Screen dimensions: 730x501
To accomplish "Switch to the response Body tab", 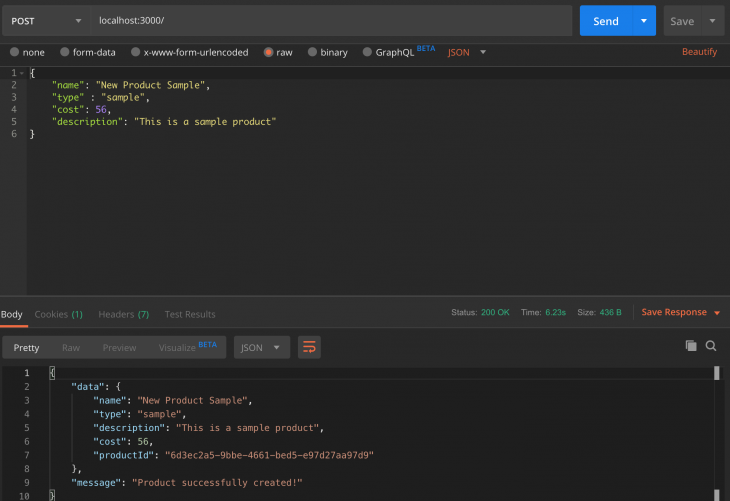I will (12, 314).
